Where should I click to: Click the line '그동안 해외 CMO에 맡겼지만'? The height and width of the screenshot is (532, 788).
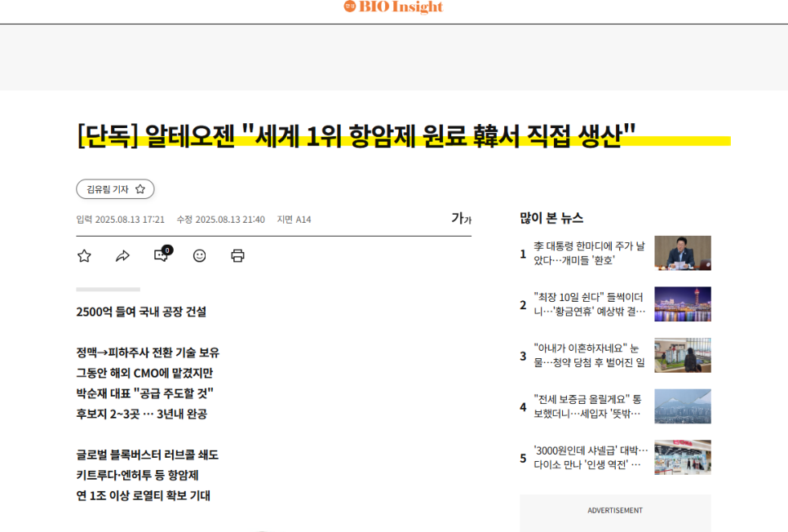coord(144,373)
